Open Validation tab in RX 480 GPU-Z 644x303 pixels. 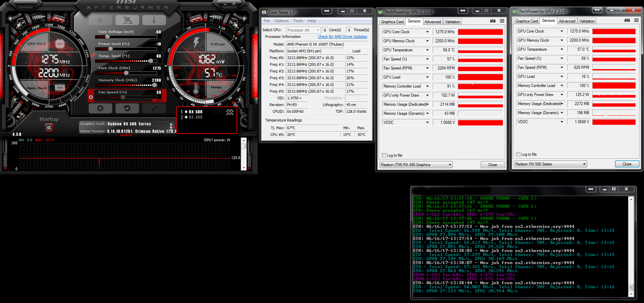(452, 22)
